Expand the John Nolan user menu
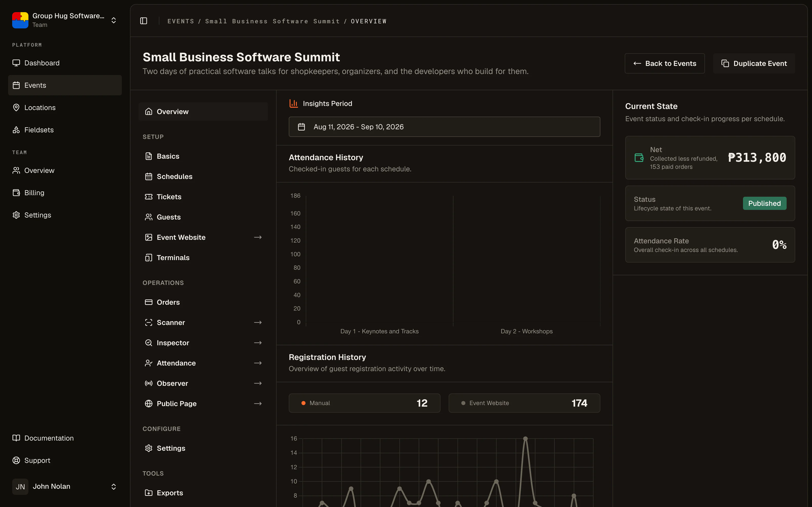Viewport: 812px width, 507px height. [x=65, y=486]
